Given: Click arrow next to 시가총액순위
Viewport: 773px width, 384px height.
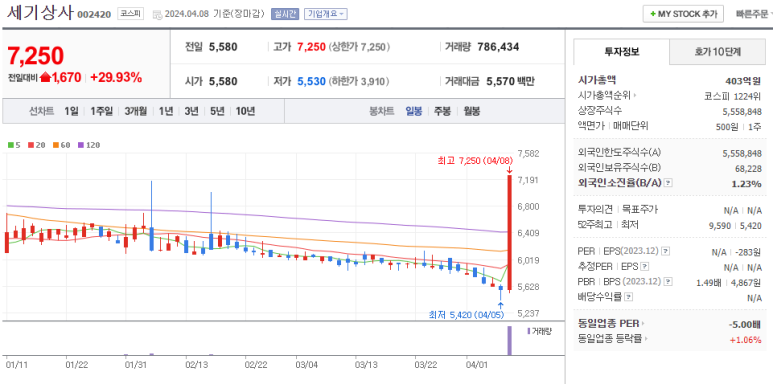Looking at the screenshot, I should [x=635, y=96].
